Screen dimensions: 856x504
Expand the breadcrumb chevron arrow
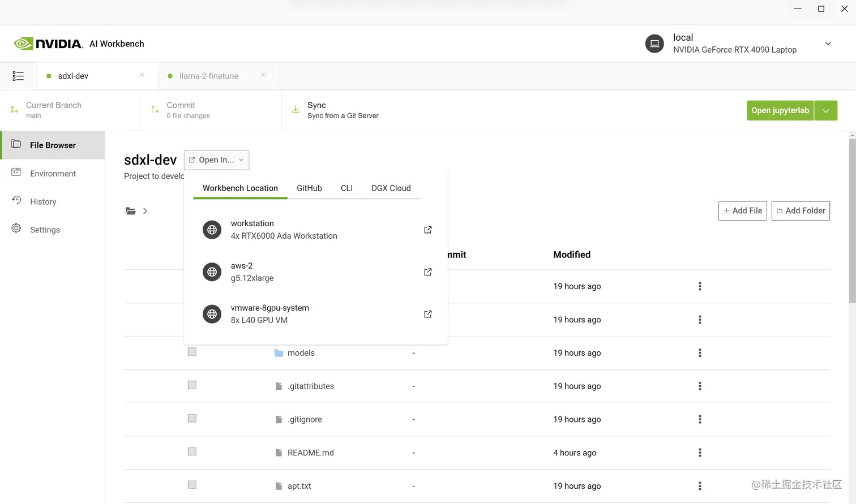point(145,211)
